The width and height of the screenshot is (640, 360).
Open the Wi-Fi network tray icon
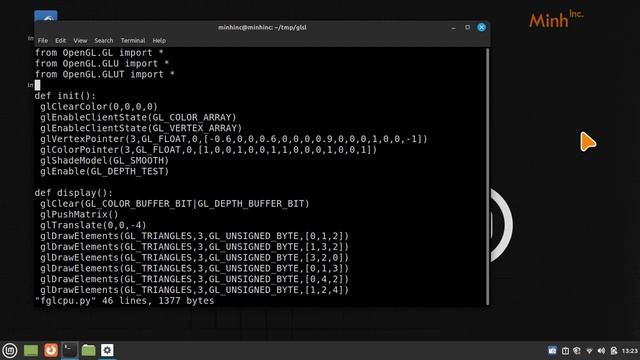(x=589, y=351)
